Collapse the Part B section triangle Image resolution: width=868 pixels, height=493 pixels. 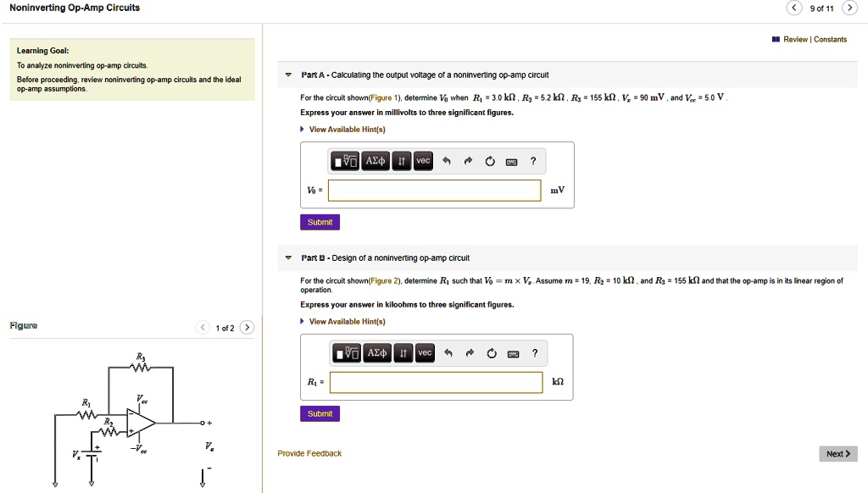coord(288,258)
